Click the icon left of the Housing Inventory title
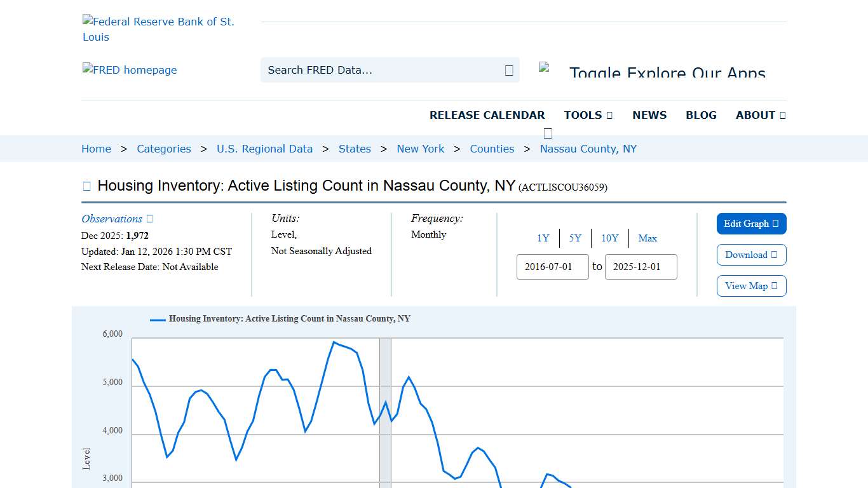This screenshot has width=868, height=488. tap(86, 186)
